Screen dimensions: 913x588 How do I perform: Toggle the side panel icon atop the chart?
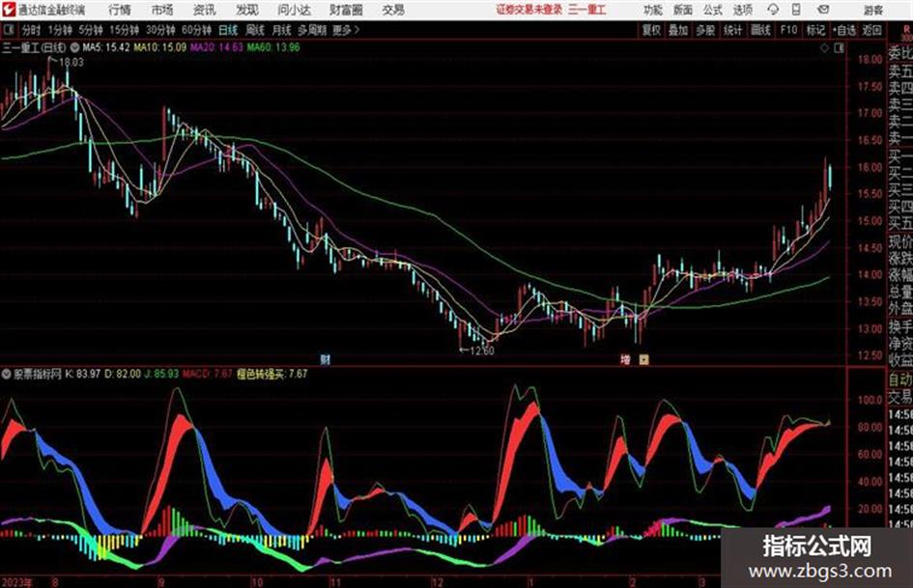[839, 48]
